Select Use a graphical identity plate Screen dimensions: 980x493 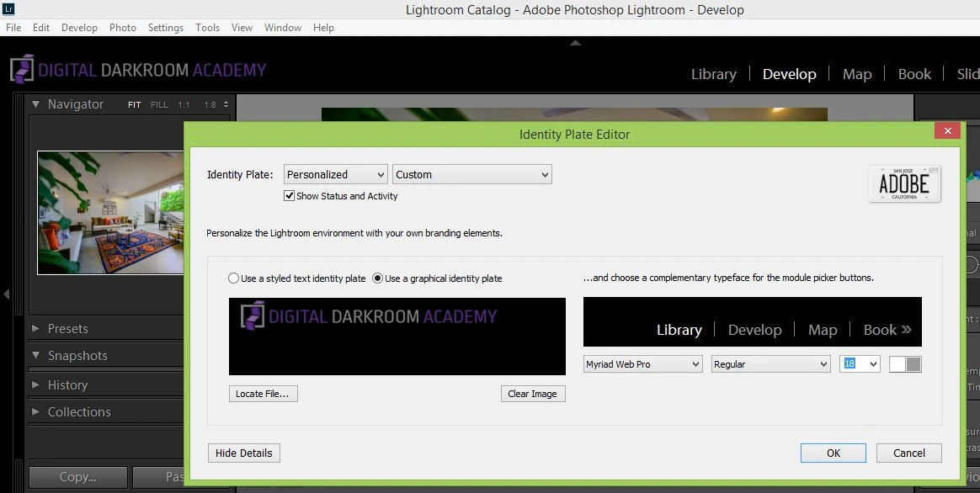tap(377, 278)
